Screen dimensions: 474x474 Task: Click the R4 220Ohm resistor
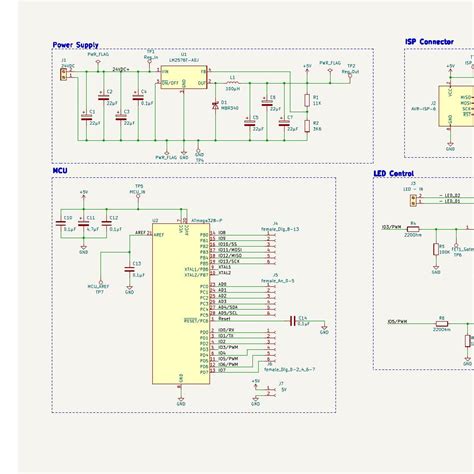(413, 229)
